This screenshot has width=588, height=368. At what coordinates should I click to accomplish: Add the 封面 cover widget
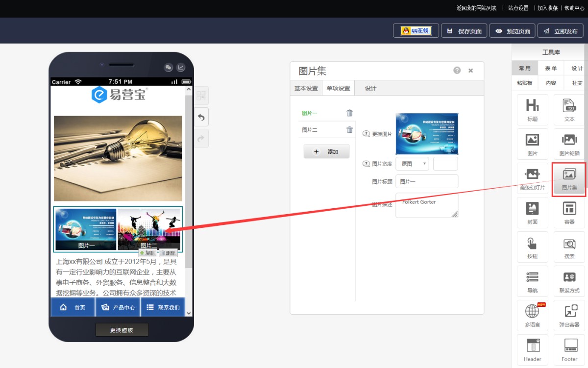532,213
